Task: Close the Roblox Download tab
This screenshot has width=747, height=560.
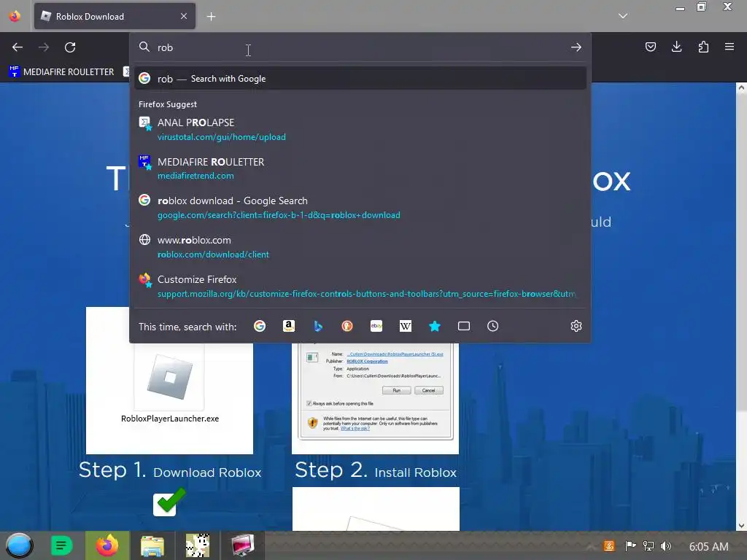Action: point(184,16)
